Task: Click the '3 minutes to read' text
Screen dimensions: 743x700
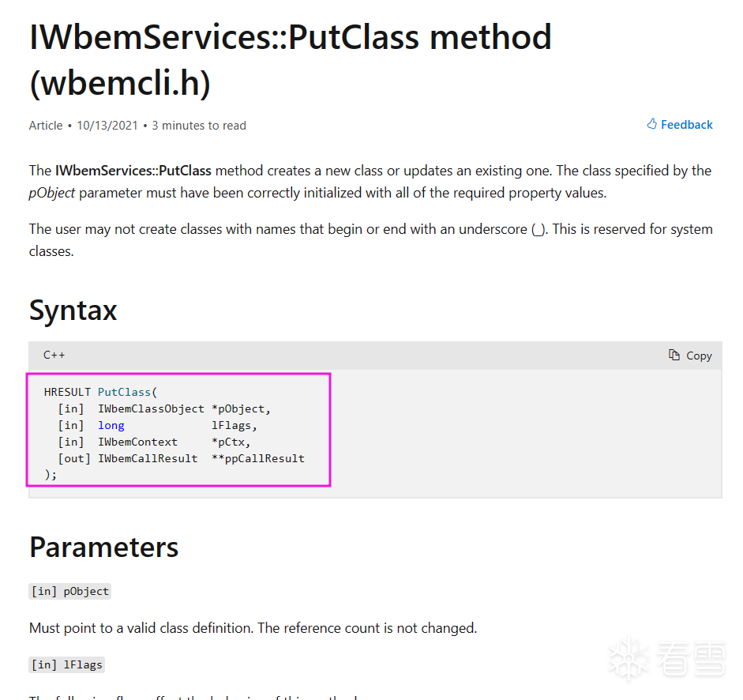Action: tap(199, 126)
